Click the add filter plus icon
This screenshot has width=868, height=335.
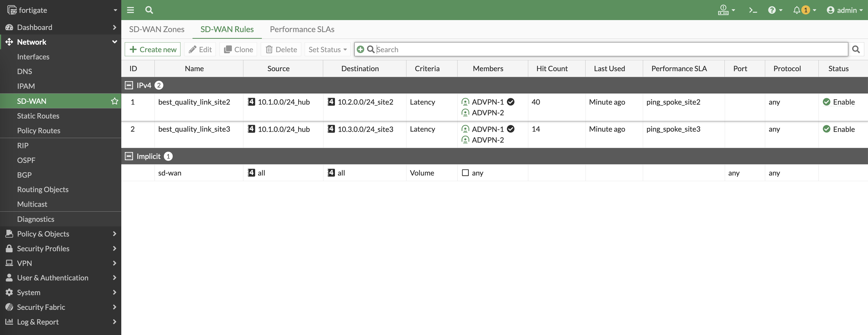(360, 50)
